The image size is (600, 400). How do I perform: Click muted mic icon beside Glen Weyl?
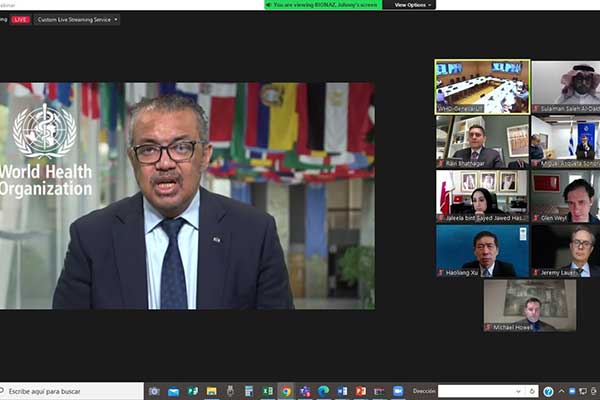(x=536, y=218)
